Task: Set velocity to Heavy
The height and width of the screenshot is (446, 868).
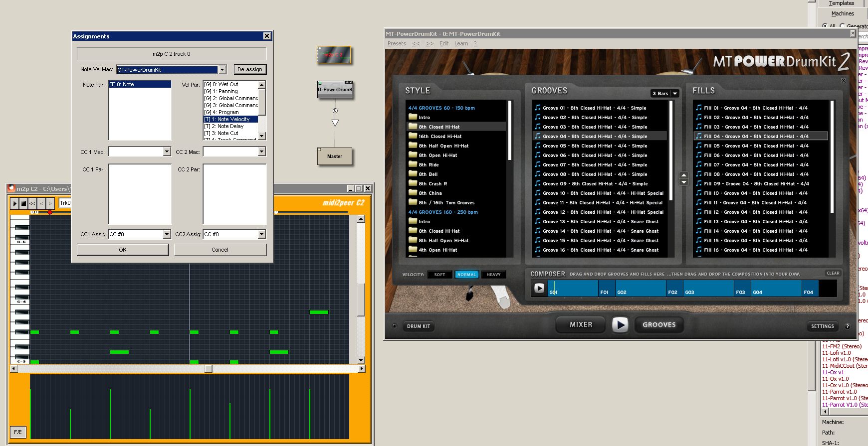Action: pos(493,275)
